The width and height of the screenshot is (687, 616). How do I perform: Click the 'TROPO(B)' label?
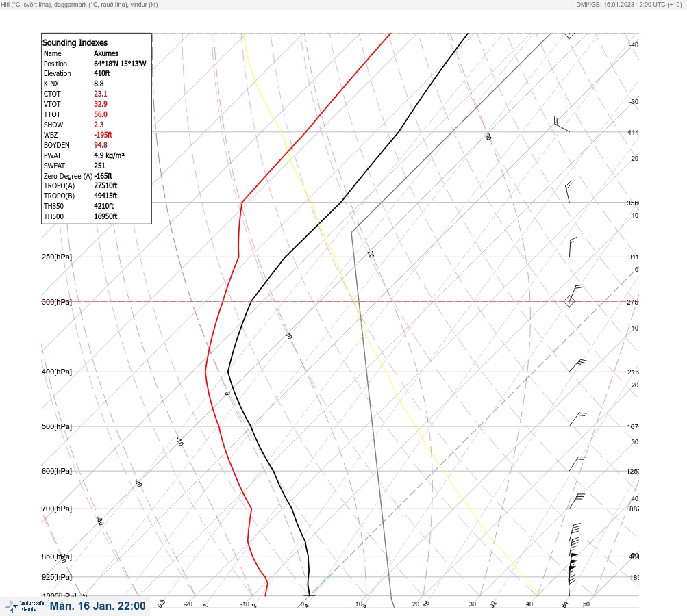point(59,196)
